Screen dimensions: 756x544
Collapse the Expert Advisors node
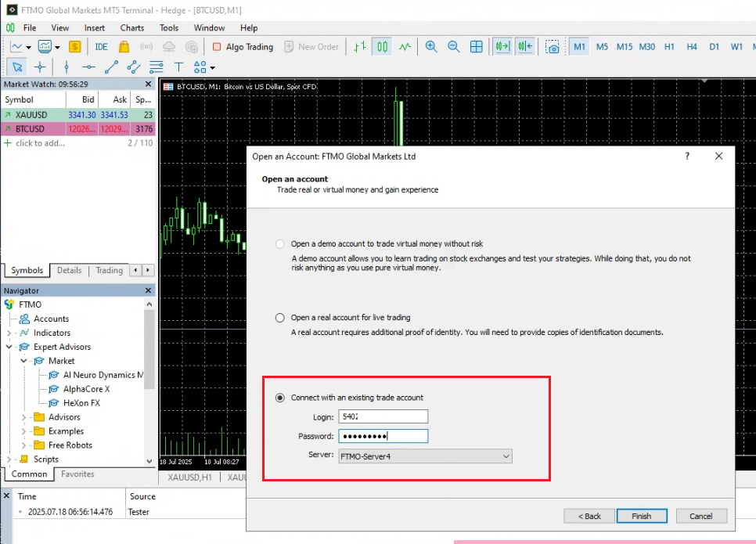coord(9,347)
